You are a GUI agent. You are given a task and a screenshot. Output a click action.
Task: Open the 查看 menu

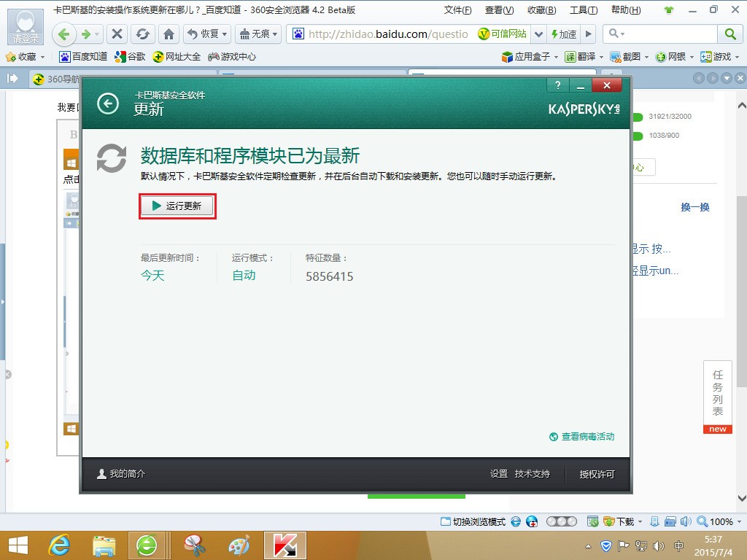pos(500,10)
